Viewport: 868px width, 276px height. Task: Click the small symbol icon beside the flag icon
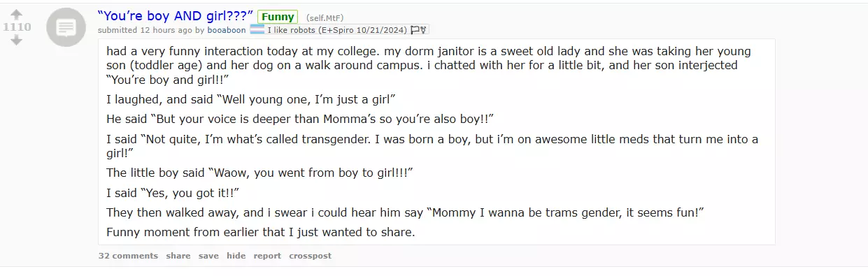pyautogui.click(x=424, y=30)
